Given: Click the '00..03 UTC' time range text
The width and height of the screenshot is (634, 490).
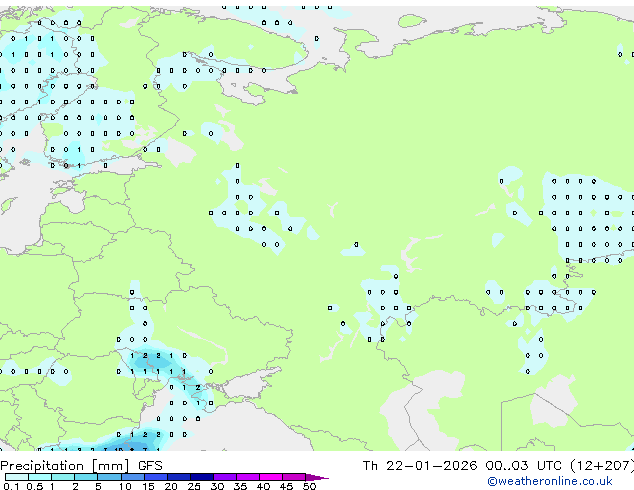Looking at the screenshot, I should coord(524,466).
